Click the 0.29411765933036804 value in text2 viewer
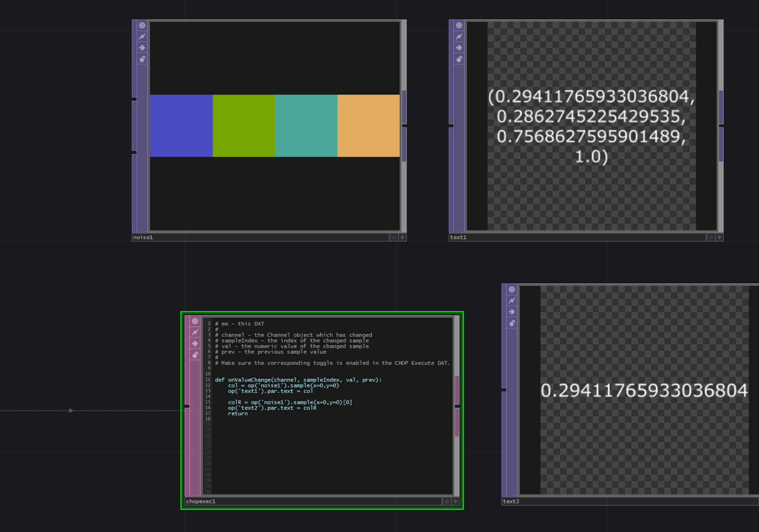This screenshot has width=759, height=532. click(644, 391)
